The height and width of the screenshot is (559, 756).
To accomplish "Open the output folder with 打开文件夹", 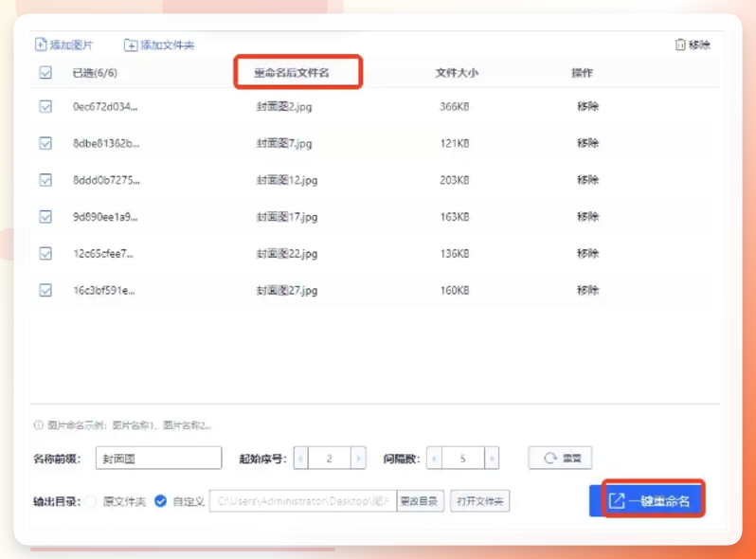I will (479, 501).
